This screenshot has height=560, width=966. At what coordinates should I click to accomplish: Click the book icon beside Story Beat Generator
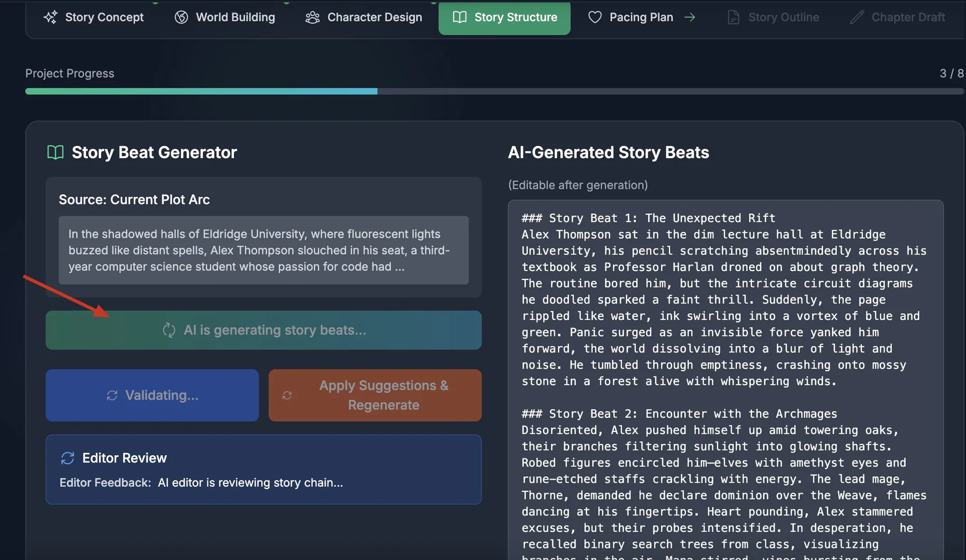click(55, 152)
